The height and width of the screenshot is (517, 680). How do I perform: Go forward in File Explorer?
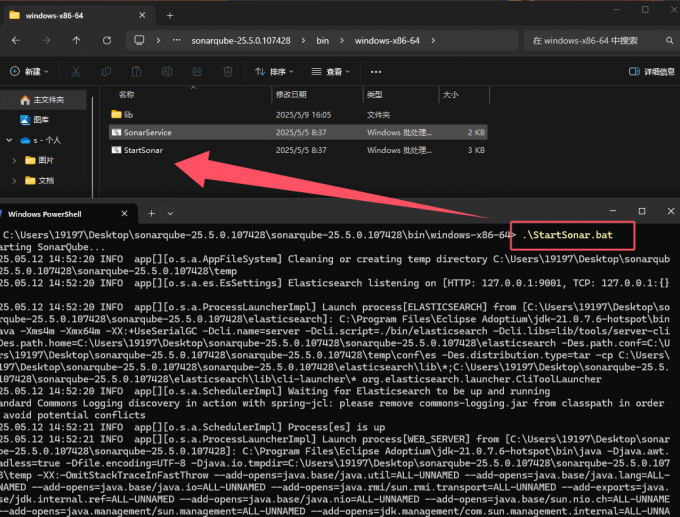click(46, 40)
